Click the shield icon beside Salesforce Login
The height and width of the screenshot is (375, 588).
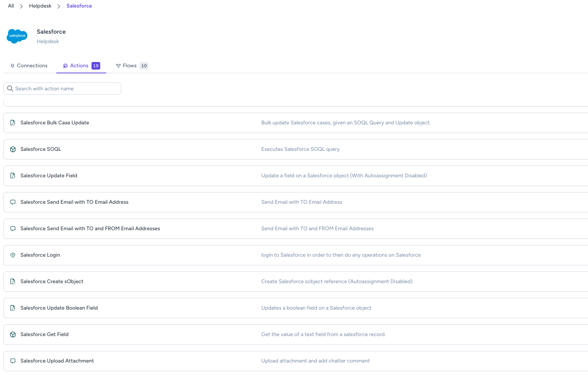click(13, 255)
